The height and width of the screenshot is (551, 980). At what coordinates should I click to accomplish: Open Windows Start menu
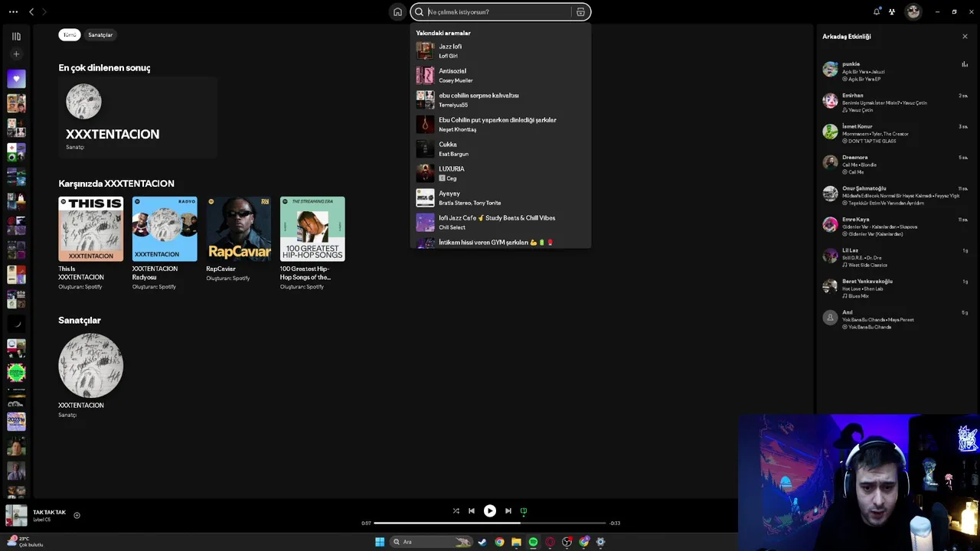click(380, 542)
